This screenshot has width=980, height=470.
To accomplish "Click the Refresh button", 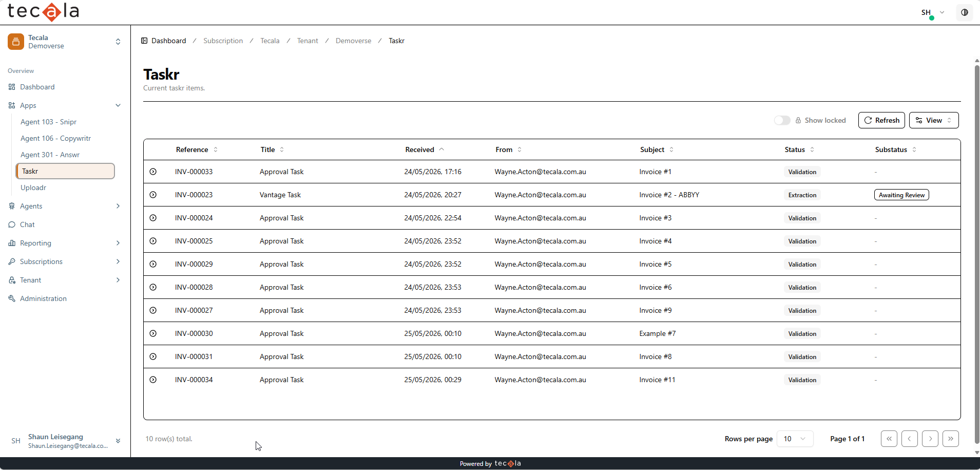I will click(x=881, y=120).
